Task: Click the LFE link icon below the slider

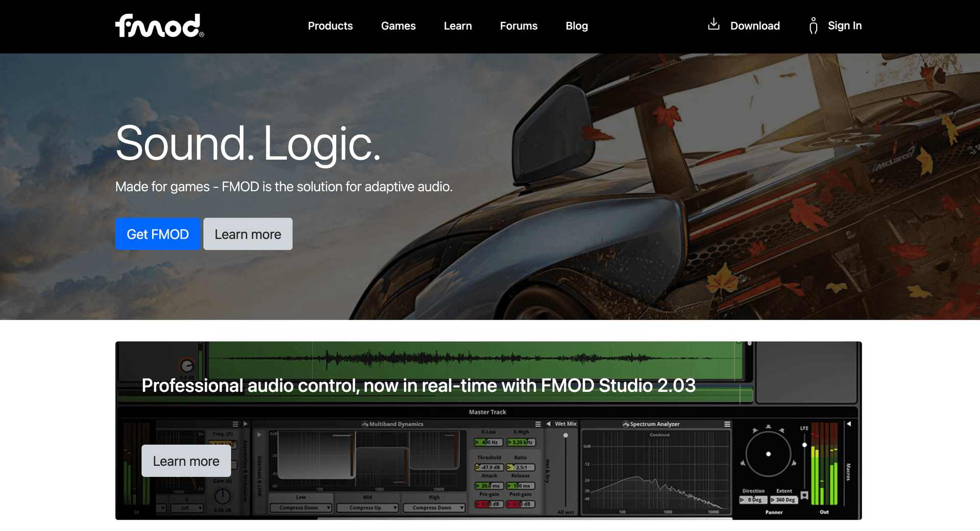Action: pyautogui.click(x=804, y=495)
